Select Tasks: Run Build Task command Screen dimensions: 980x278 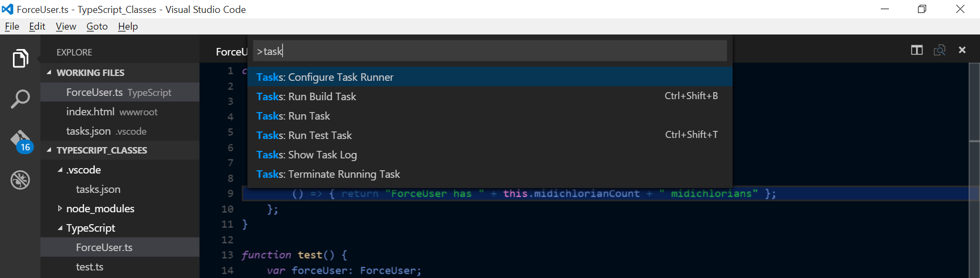pos(489,96)
